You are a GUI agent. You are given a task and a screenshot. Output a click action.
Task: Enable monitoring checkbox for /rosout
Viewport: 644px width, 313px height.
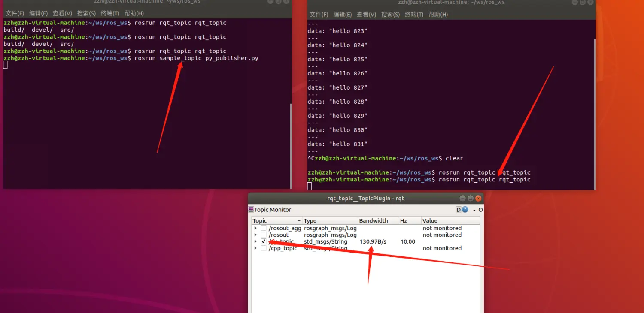pos(264,235)
